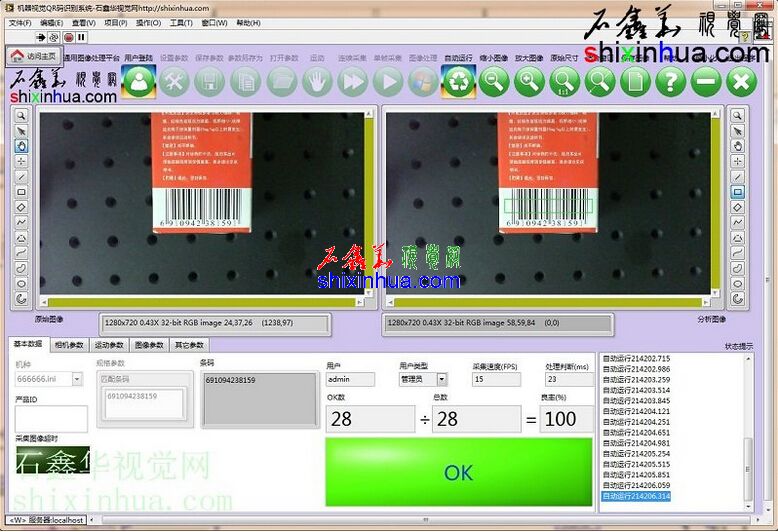Select arrow pointer in original image palette
This screenshot has width=778, height=532.
coord(21,131)
